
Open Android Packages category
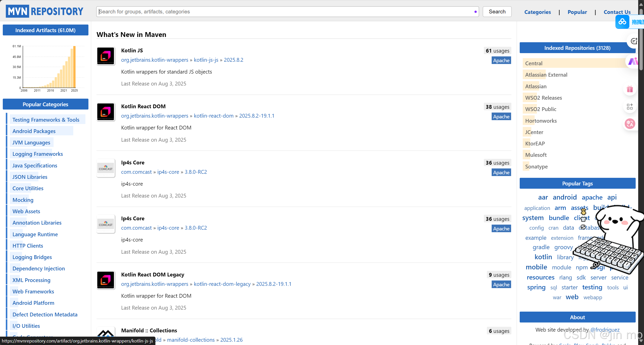[x=34, y=131]
